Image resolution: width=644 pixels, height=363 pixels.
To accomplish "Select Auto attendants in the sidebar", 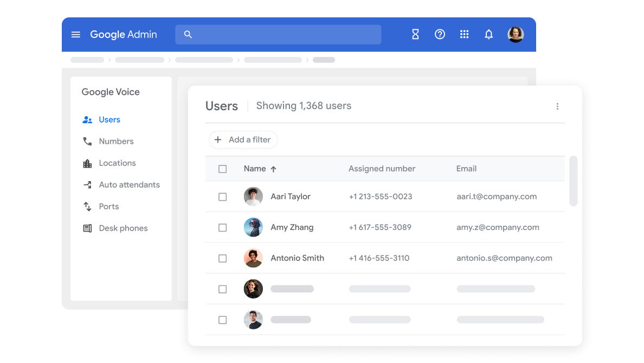I will (129, 185).
